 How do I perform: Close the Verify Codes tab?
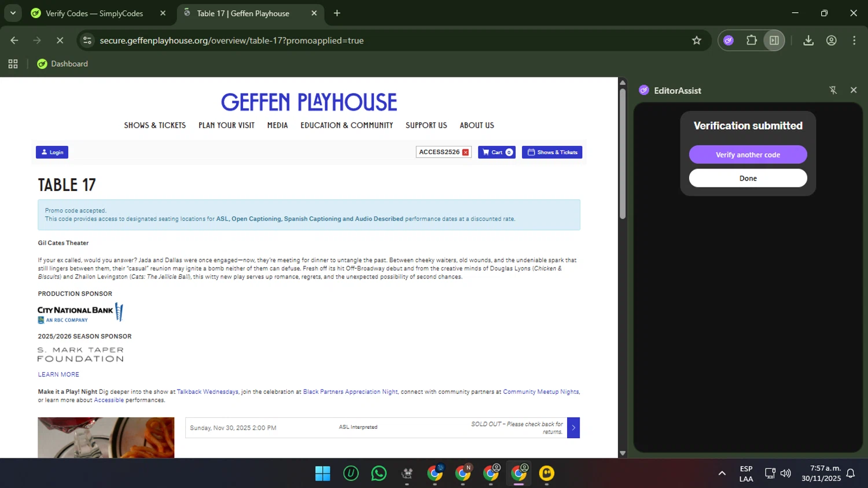(163, 13)
